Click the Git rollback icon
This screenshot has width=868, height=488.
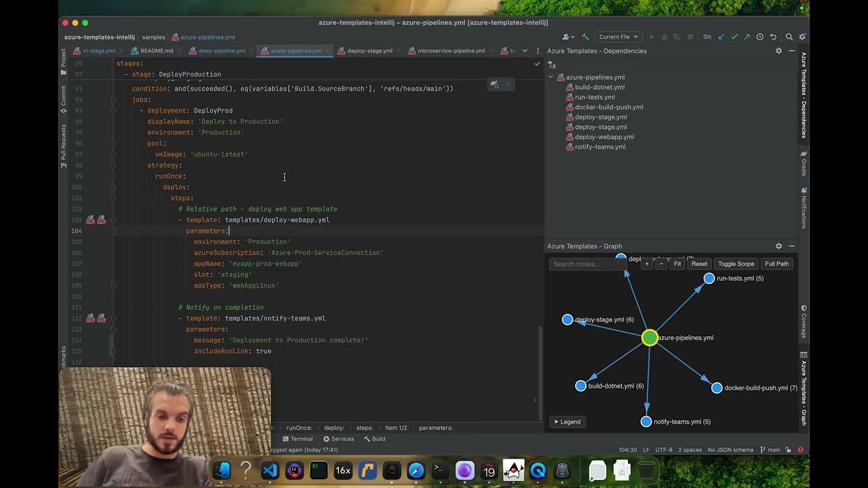coord(773,37)
